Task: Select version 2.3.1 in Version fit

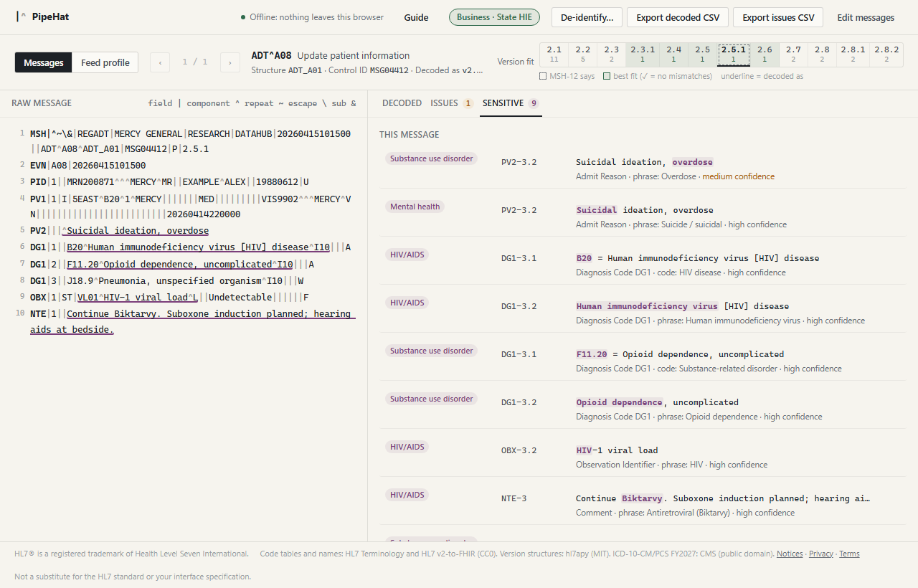Action: [x=643, y=54]
